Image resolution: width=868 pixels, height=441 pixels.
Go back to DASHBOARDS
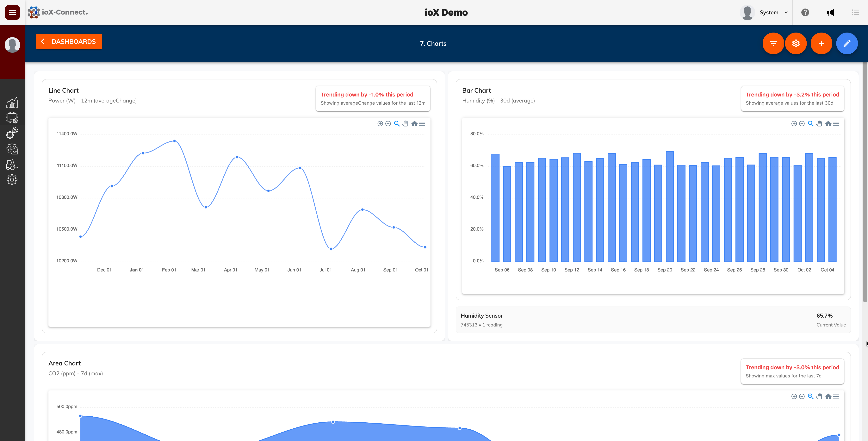(x=69, y=41)
